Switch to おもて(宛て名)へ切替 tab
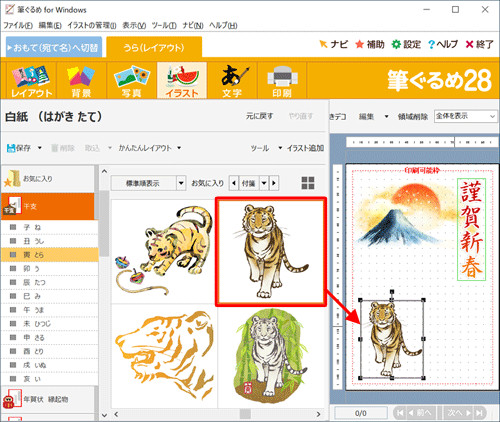500x422 pixels. point(54,47)
